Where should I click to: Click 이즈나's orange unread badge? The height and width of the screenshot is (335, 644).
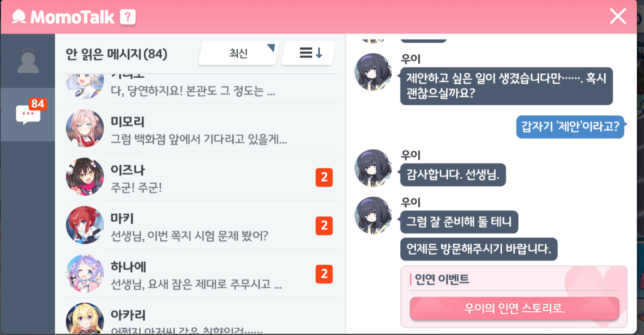[x=324, y=177]
